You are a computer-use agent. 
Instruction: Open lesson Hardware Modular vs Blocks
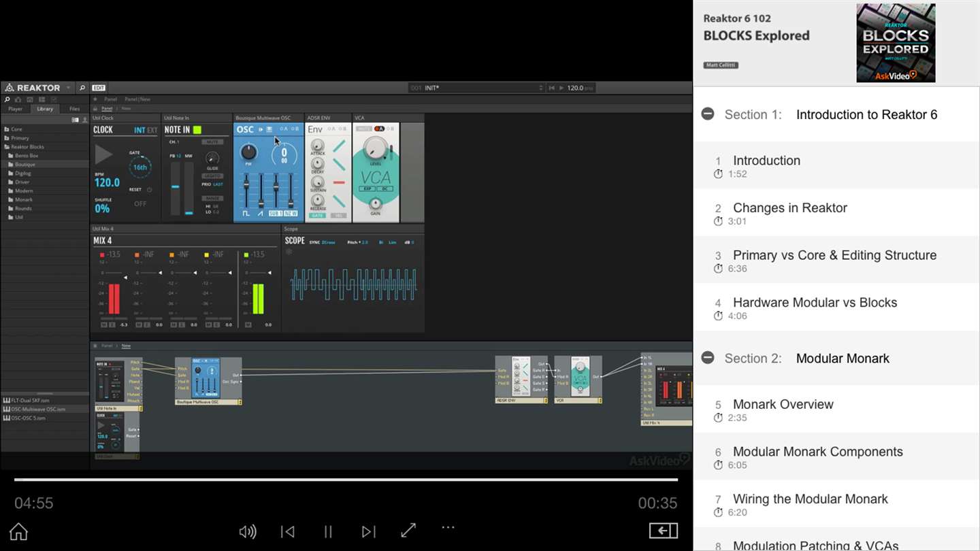836,307
